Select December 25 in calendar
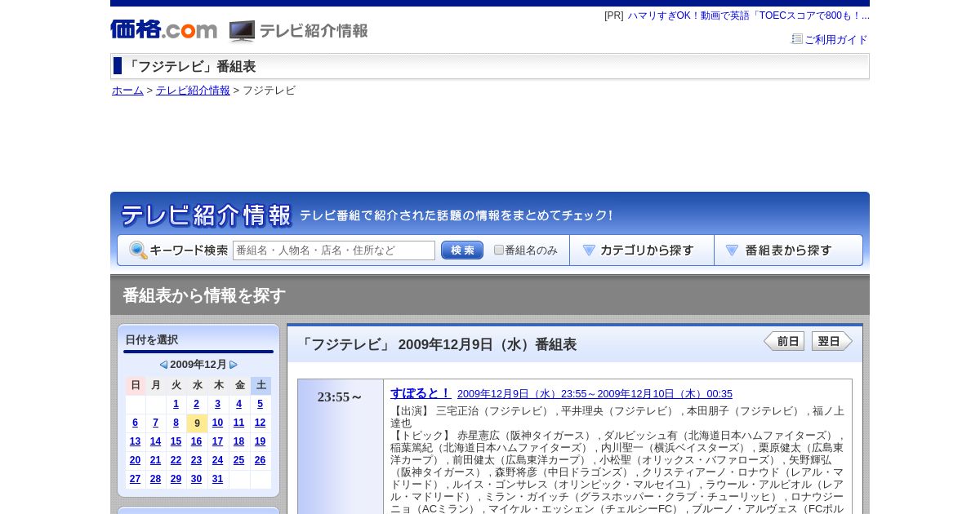The image size is (980, 514). [x=238, y=460]
